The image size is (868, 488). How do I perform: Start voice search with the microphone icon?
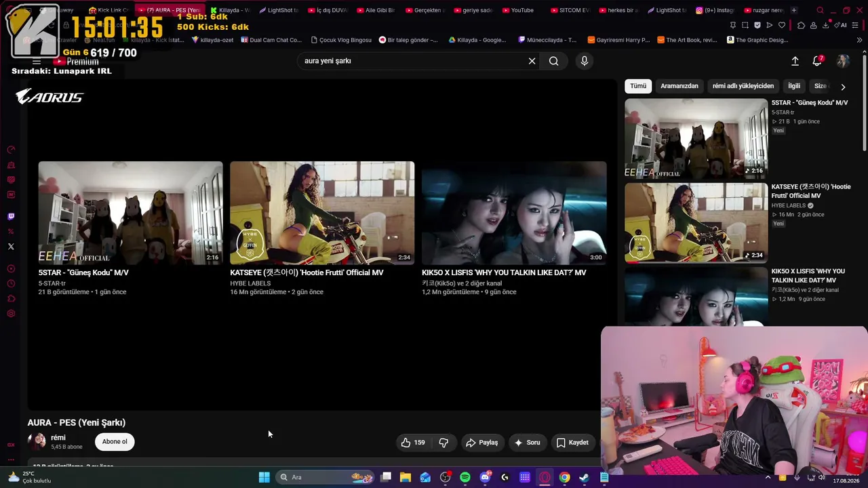click(x=585, y=61)
